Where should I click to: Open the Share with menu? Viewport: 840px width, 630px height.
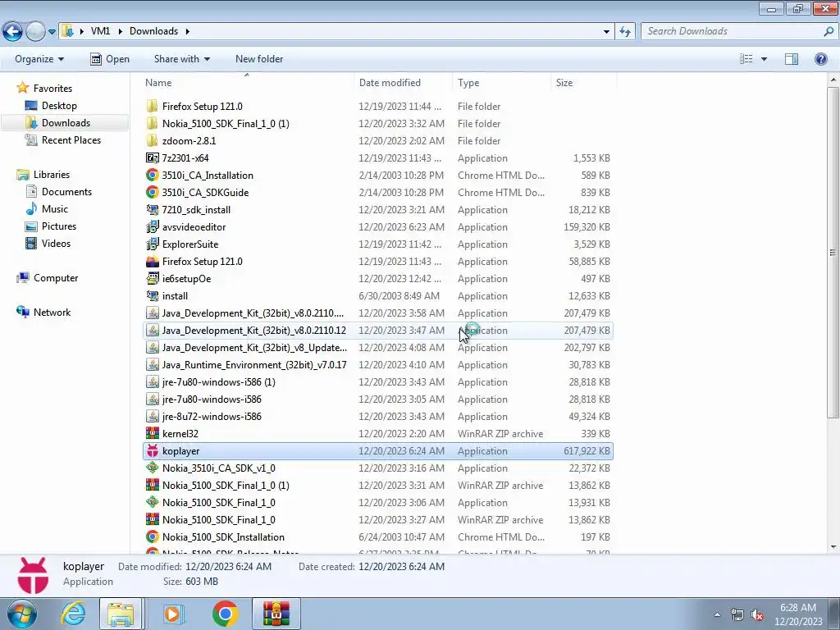pyautogui.click(x=181, y=59)
